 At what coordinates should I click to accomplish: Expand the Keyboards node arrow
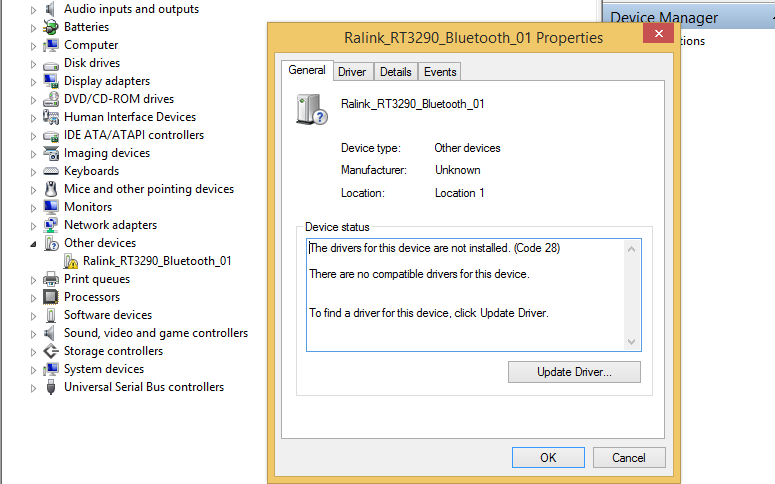[x=33, y=172]
